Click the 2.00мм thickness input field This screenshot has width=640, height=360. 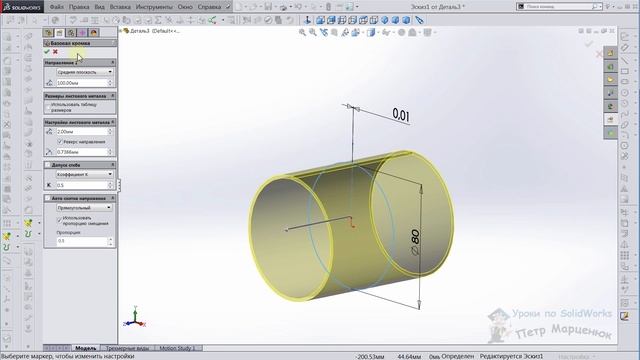pos(82,131)
